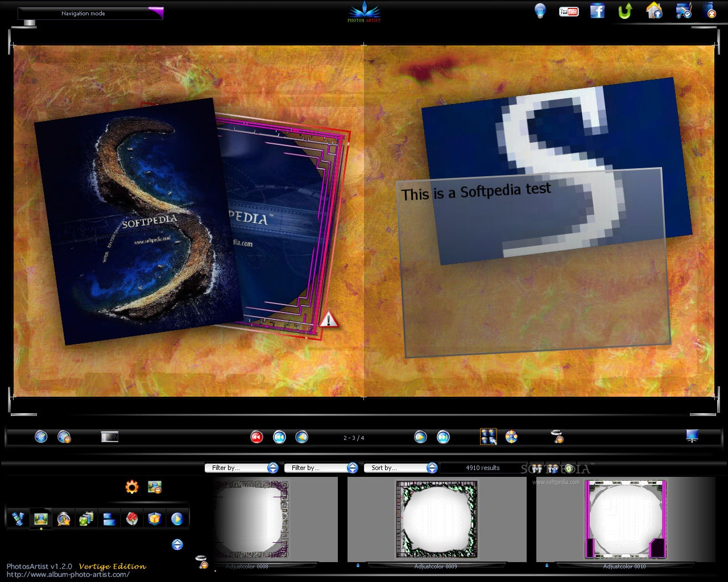Click the page indicator 2 - 3 / 4
Image resolution: width=728 pixels, height=582 pixels.
tap(354, 438)
